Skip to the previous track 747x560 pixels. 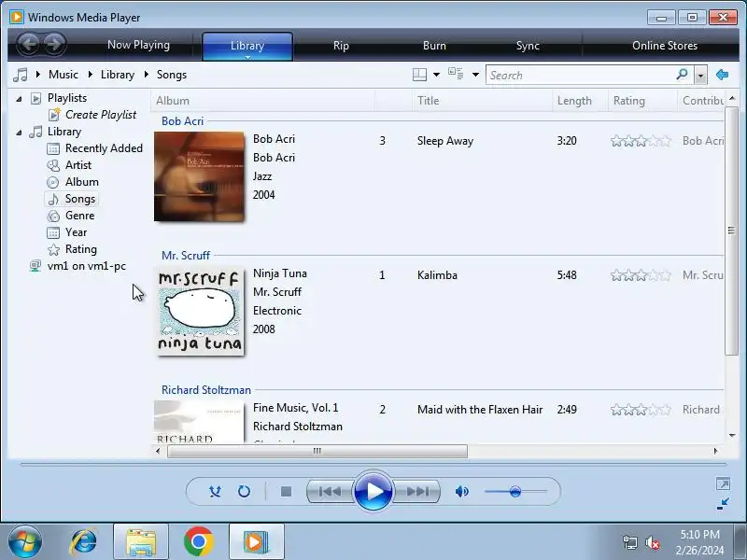(330, 492)
